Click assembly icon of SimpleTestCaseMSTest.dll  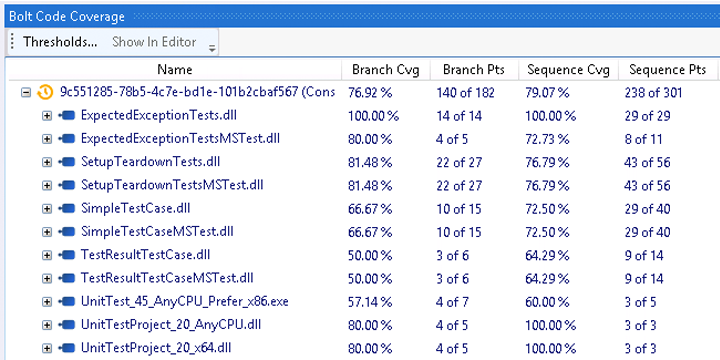[67, 232]
